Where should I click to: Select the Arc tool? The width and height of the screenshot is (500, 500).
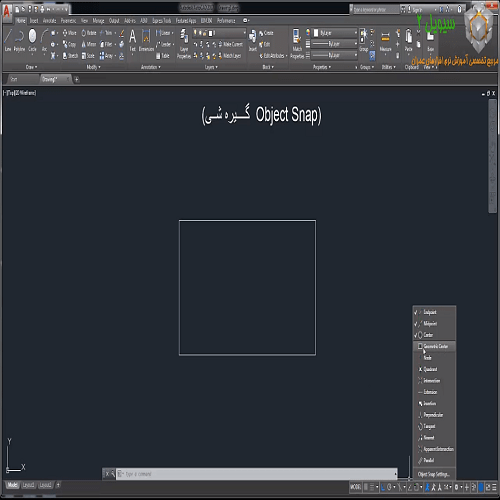coord(44,40)
